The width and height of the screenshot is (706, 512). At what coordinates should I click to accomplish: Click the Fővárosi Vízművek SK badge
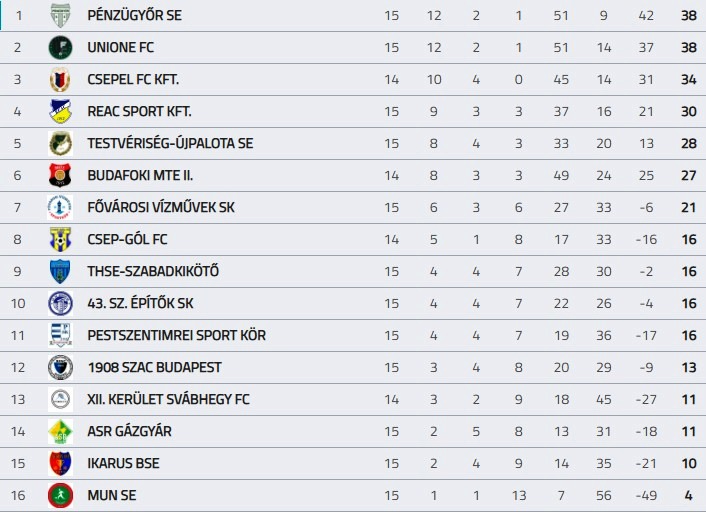(x=60, y=208)
